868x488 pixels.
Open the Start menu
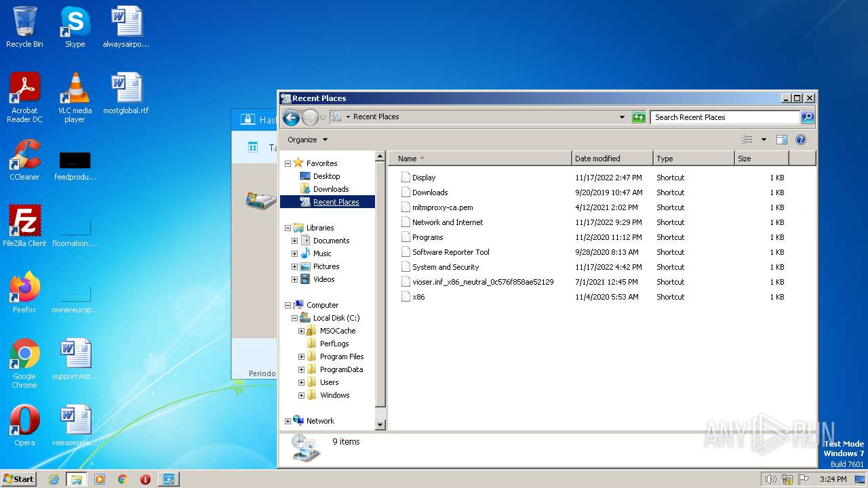[18, 479]
